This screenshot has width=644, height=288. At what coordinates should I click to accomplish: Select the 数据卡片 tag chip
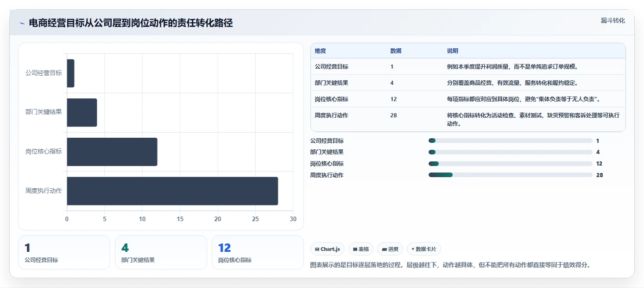(x=424, y=249)
